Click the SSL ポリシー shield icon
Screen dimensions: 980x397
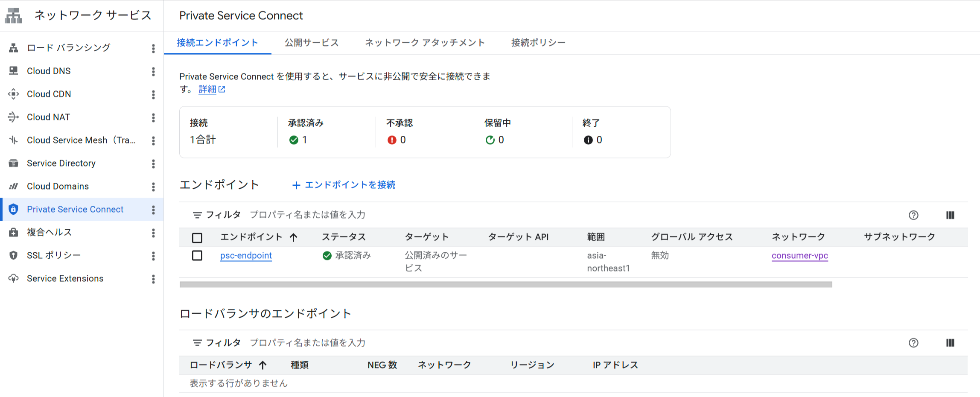point(14,255)
